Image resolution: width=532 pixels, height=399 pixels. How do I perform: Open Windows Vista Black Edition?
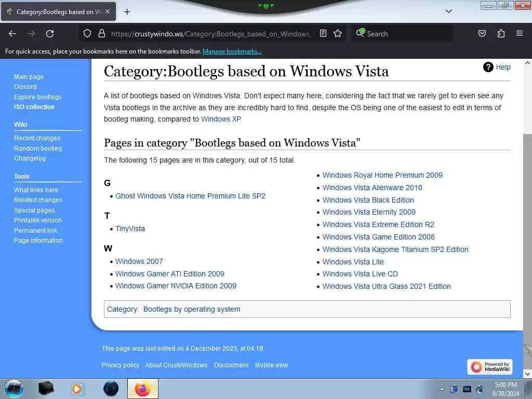tap(368, 200)
